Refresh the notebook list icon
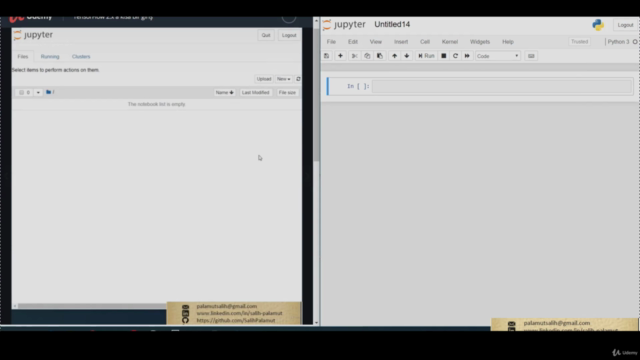The height and width of the screenshot is (360, 640). [298, 79]
